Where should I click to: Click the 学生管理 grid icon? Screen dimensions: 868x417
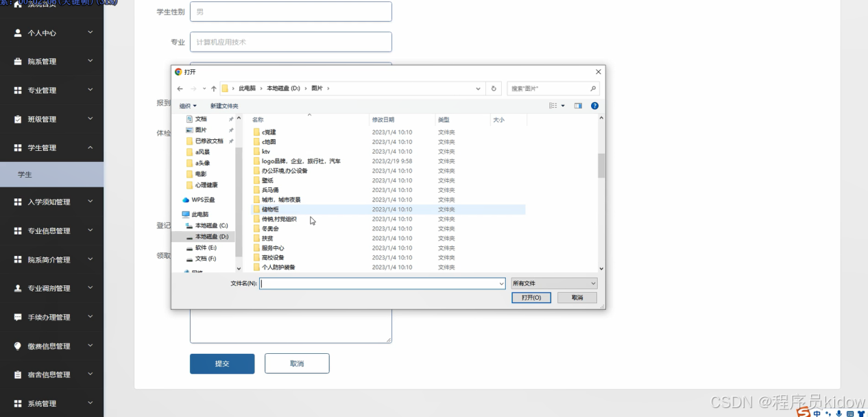tap(18, 148)
